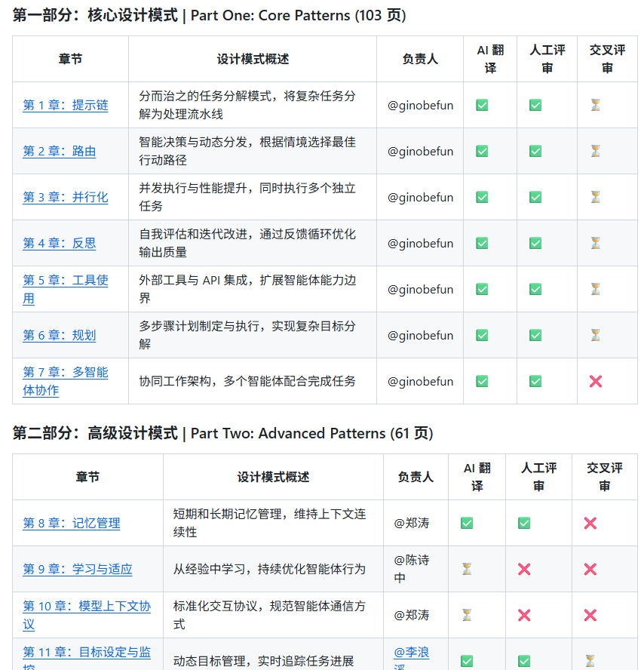Click AI translation green checkmark in 提示链 row

point(482,105)
